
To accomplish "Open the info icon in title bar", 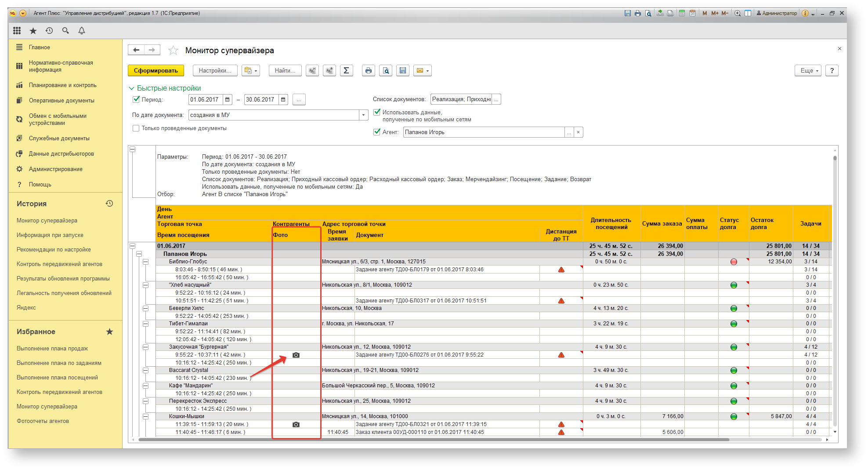I will 805,13.
